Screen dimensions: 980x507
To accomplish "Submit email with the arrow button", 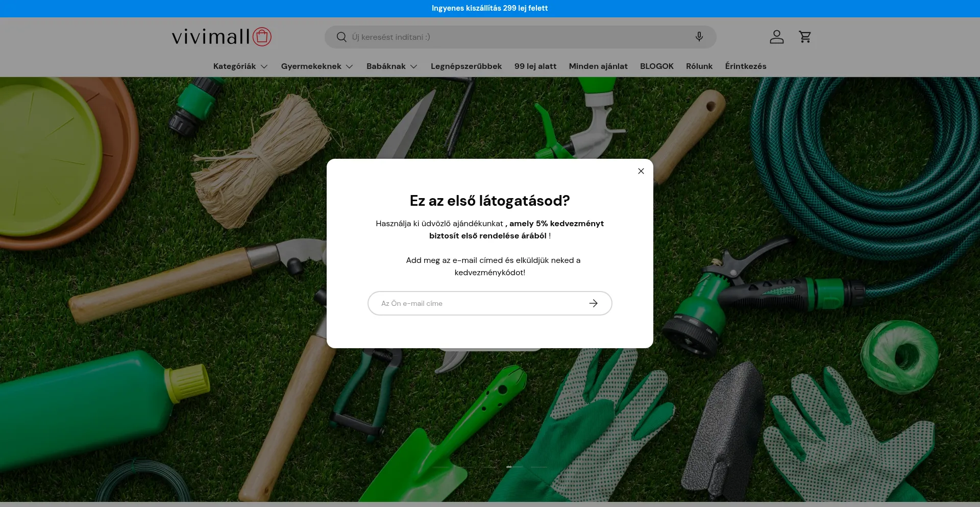I will (593, 303).
